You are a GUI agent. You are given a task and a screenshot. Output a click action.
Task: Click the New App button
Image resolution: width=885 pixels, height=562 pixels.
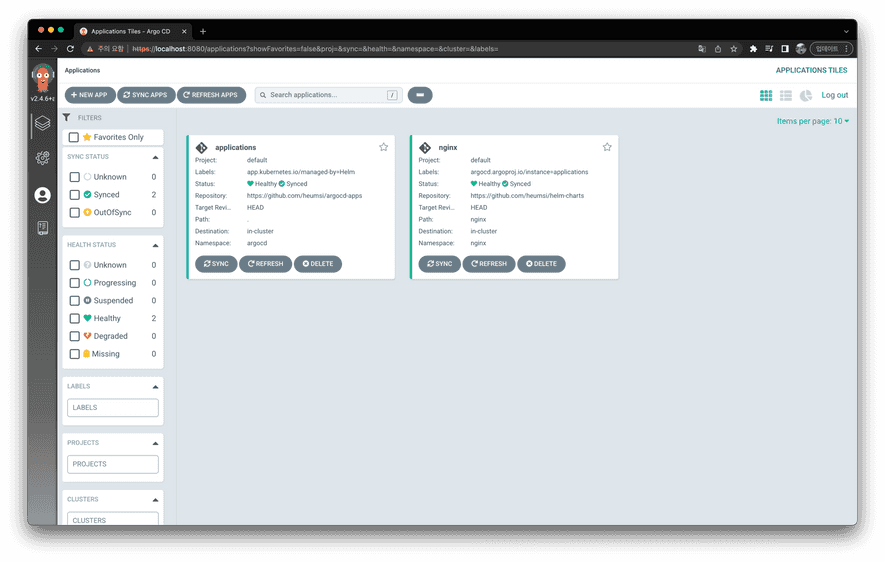click(90, 95)
